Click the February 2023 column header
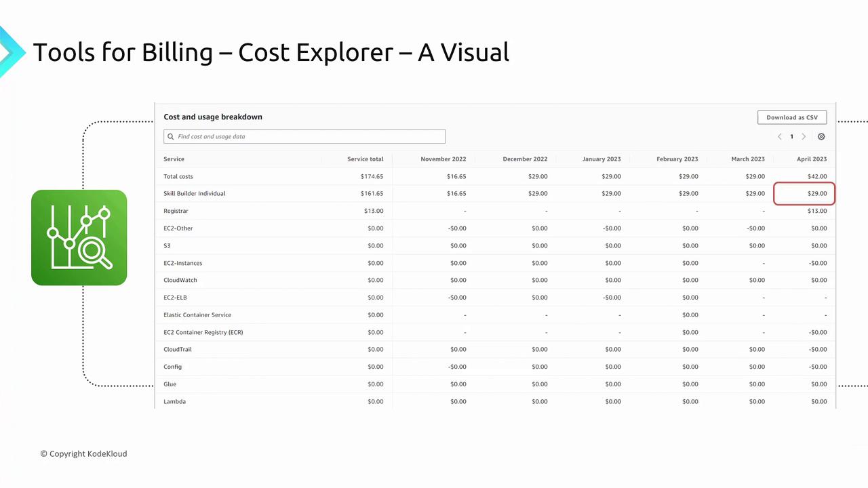 (677, 159)
